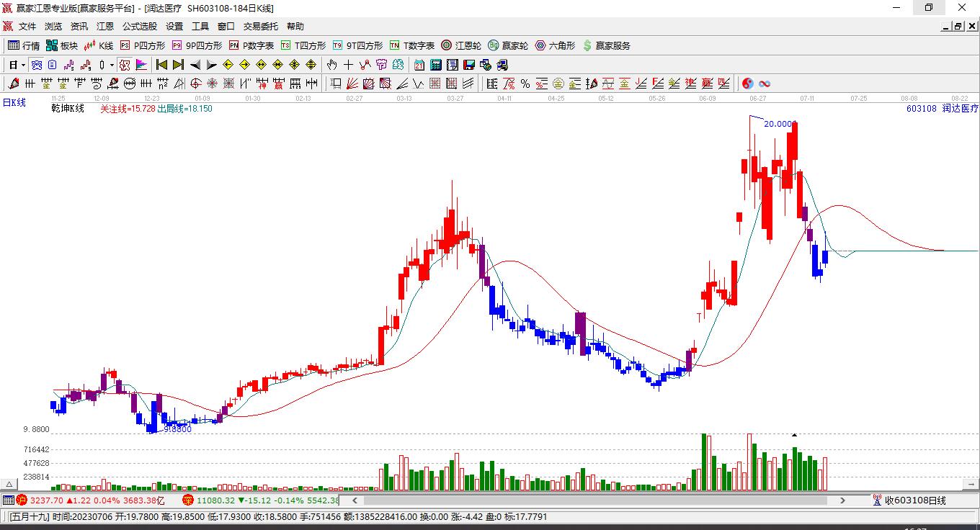The width and height of the screenshot is (980, 530).
Task: Open the 窗口 menu
Action: pyautogui.click(x=226, y=27)
